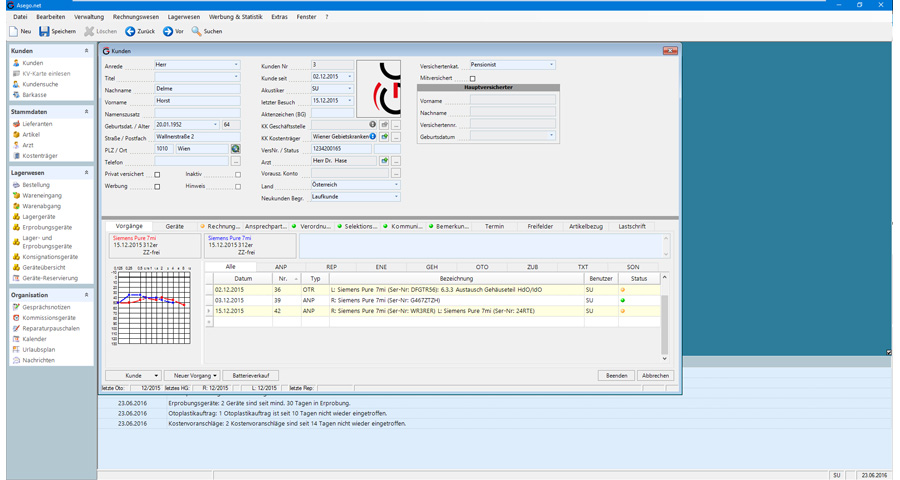Screen dimensions: 900x480
Task: Click the audiogram chart thumbnail
Action: (152, 305)
